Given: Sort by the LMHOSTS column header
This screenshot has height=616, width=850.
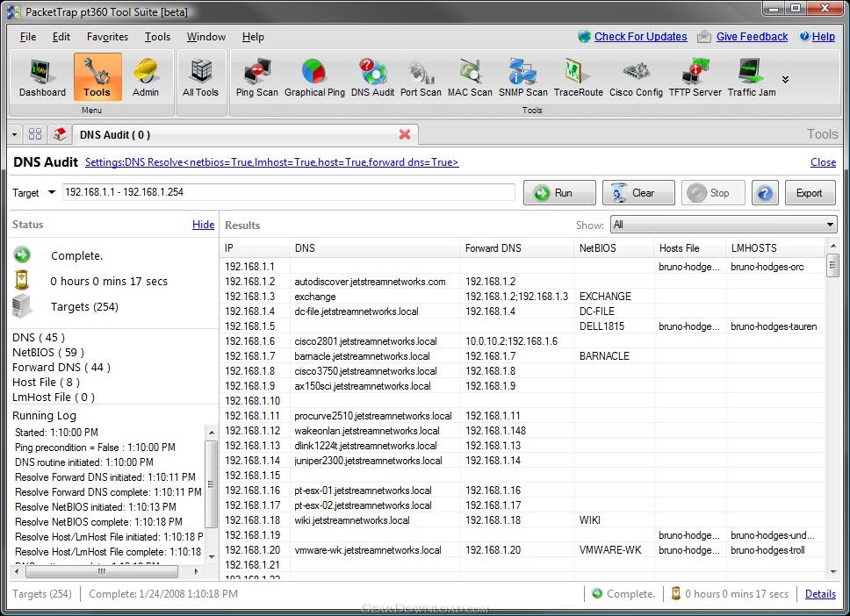Looking at the screenshot, I should coord(775,248).
